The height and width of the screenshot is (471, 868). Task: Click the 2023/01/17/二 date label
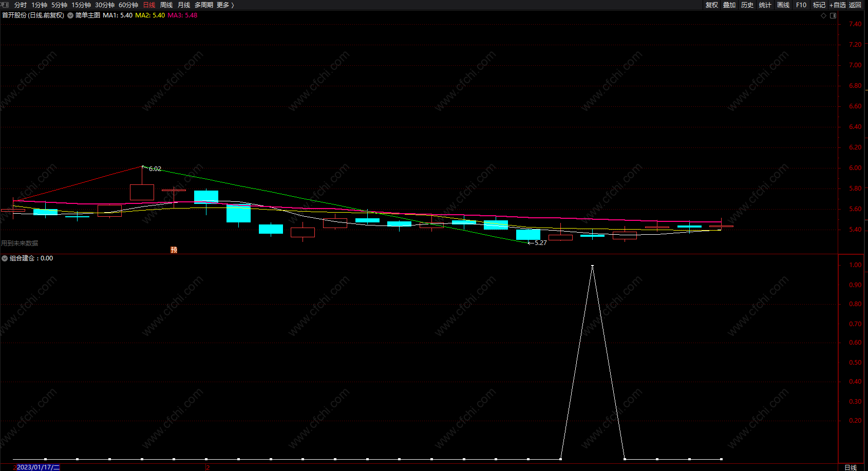pyautogui.click(x=38, y=467)
